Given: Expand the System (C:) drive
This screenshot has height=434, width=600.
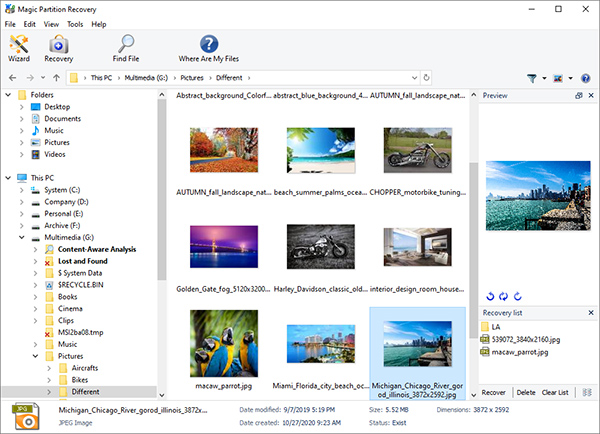Looking at the screenshot, I should pos(23,190).
